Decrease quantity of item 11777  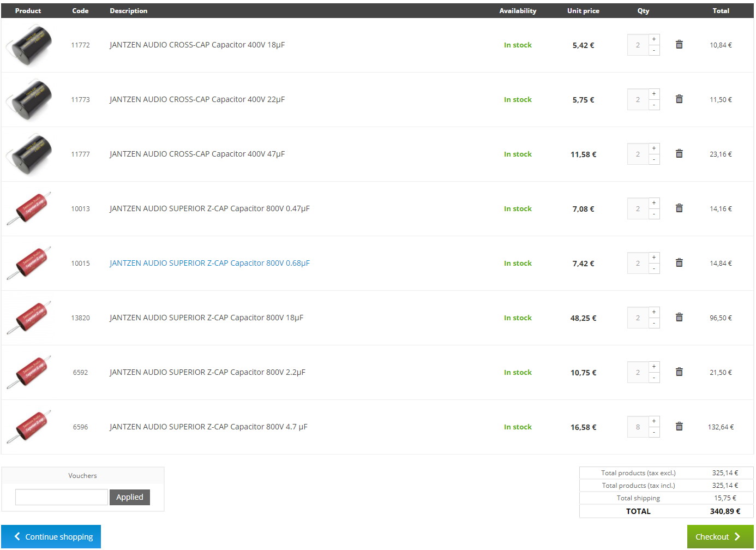(654, 159)
